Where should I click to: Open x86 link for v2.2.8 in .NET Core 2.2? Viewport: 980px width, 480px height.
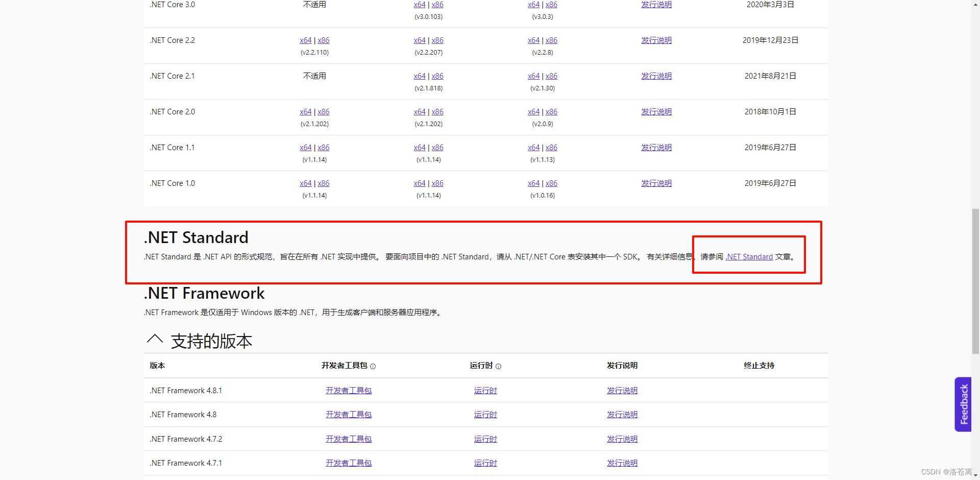pyautogui.click(x=551, y=40)
